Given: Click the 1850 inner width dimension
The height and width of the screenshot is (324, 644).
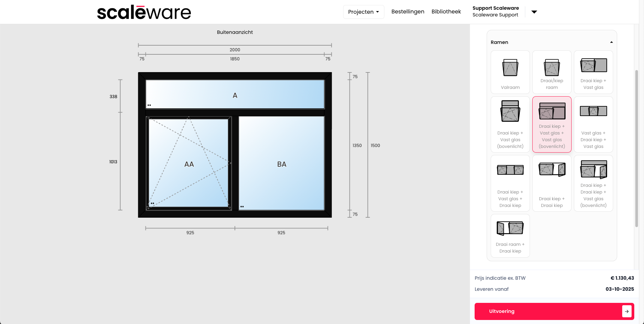Looking at the screenshot, I should tap(235, 59).
